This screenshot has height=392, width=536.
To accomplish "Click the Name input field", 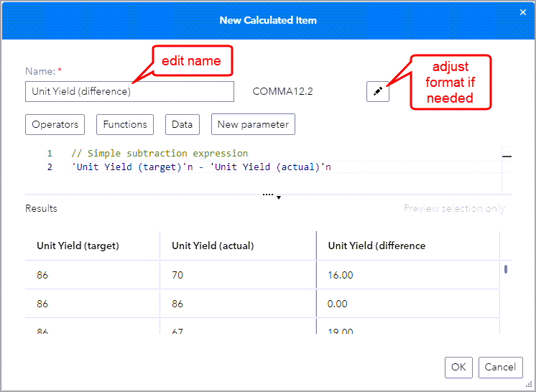I will click(x=129, y=91).
